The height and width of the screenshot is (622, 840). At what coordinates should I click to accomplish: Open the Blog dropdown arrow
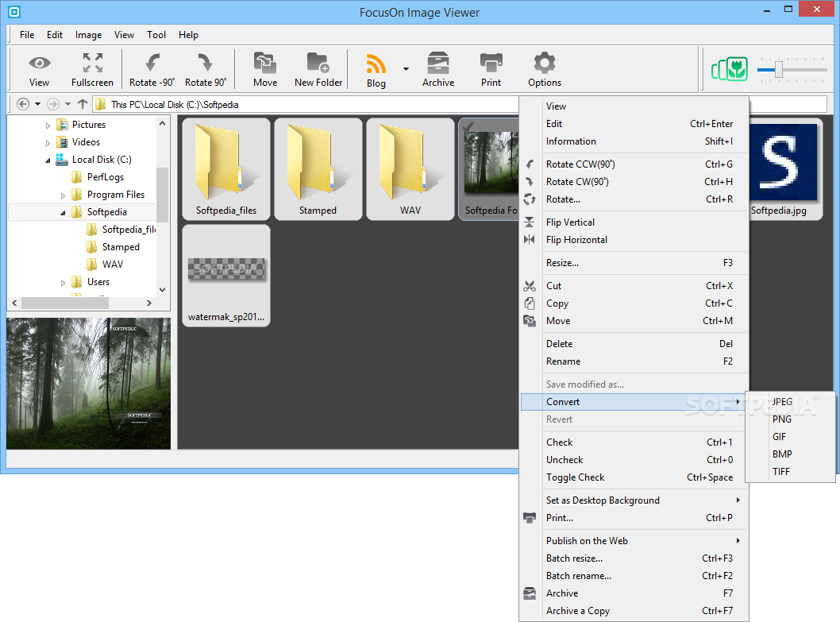[x=406, y=69]
